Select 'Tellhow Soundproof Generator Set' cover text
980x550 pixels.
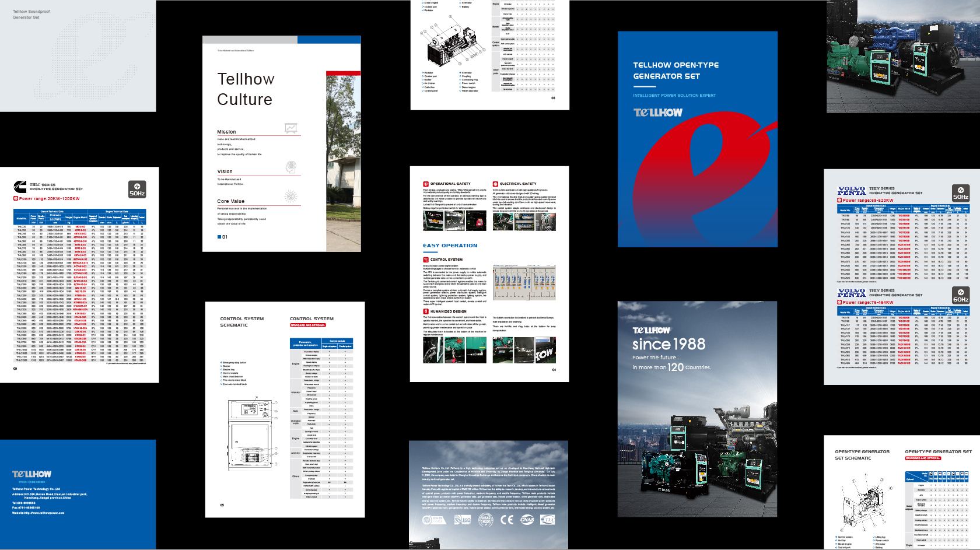(32, 15)
